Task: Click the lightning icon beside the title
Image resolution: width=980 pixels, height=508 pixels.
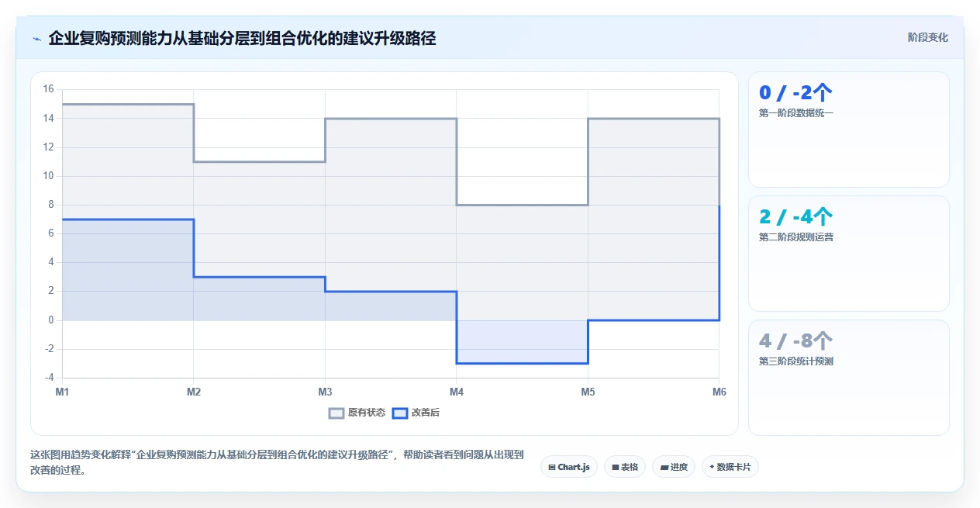Action: (x=37, y=38)
